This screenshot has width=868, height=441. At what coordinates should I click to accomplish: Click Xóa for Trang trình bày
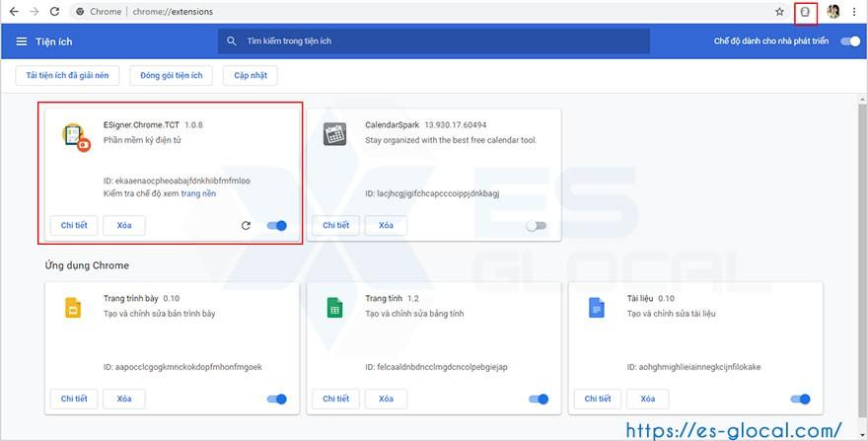tap(124, 399)
